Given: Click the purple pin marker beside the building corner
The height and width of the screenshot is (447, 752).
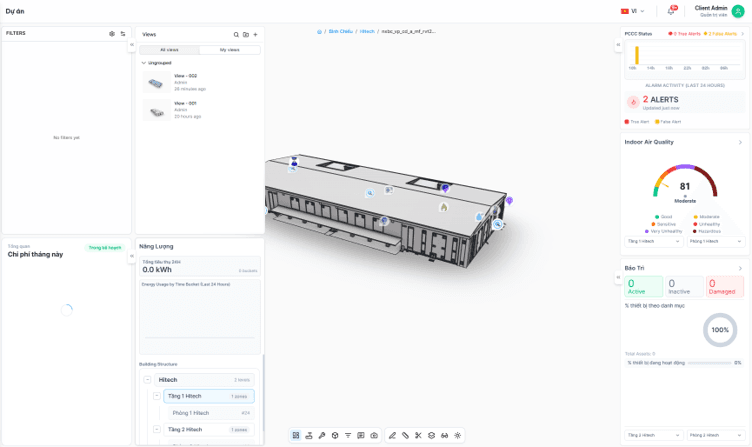Looking at the screenshot, I should pos(509,200).
